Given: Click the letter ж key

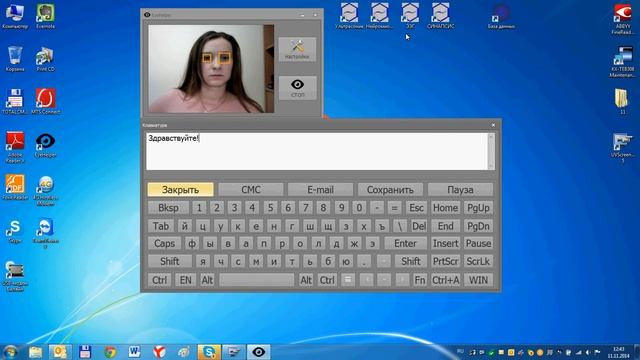Looking at the screenshot, I should pyautogui.click(x=354, y=244).
